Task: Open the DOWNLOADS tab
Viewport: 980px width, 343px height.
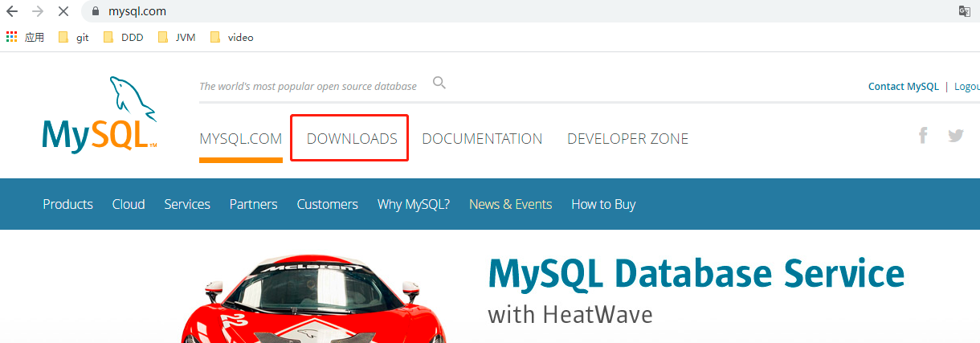Action: coord(352,138)
